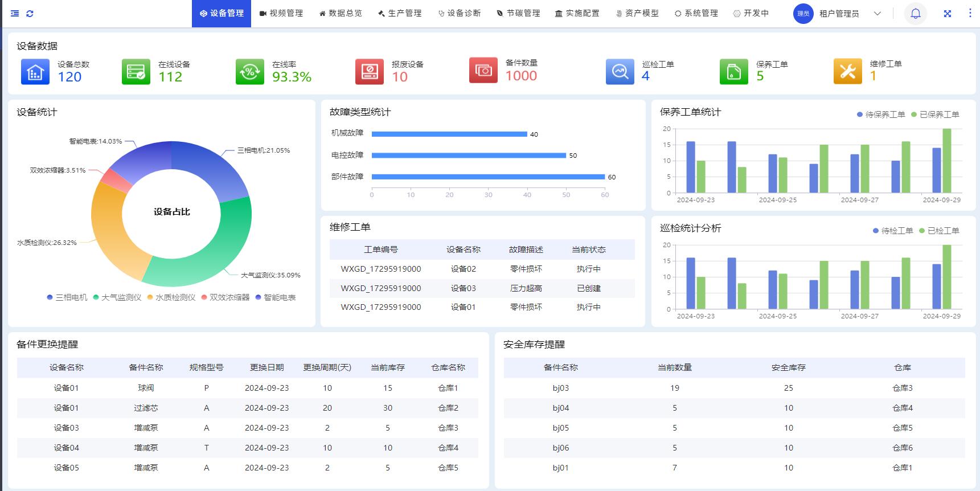Open the first WXGD_17295919000 work order

[380, 269]
